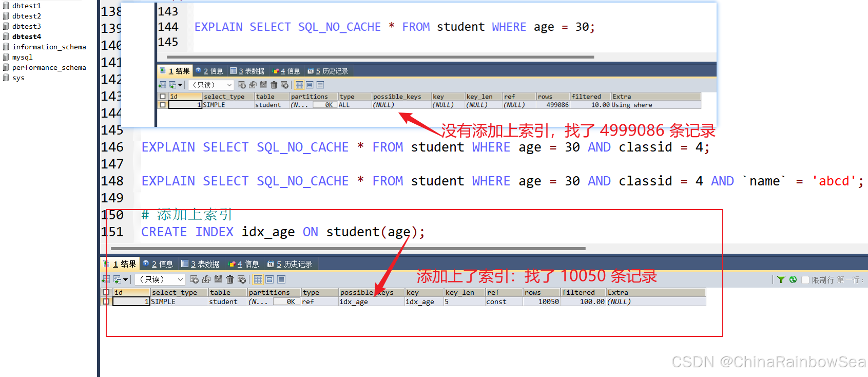Toggle the 限制行 checkbox
Viewport: 868px width, 377px height.
[x=805, y=280]
